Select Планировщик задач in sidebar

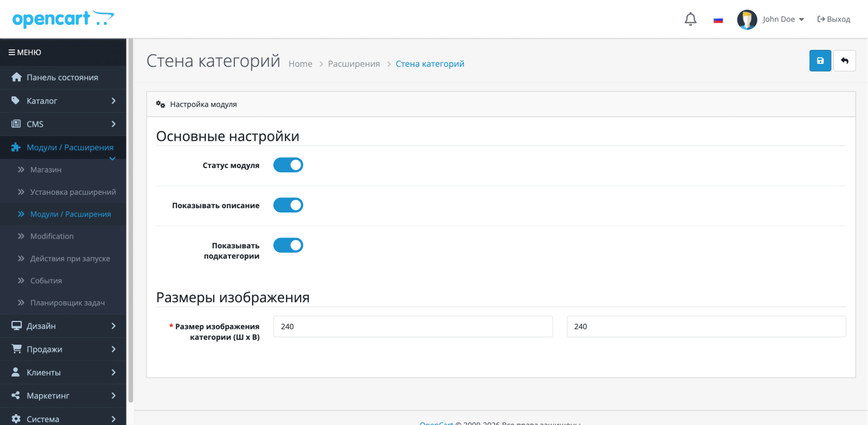pos(67,302)
